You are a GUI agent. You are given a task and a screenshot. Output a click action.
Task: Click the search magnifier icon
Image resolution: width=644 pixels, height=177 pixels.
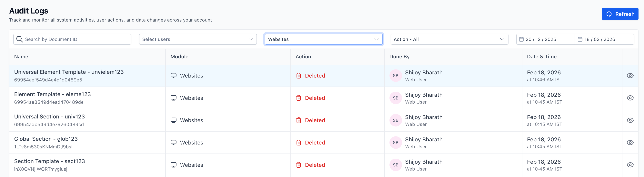click(19, 39)
